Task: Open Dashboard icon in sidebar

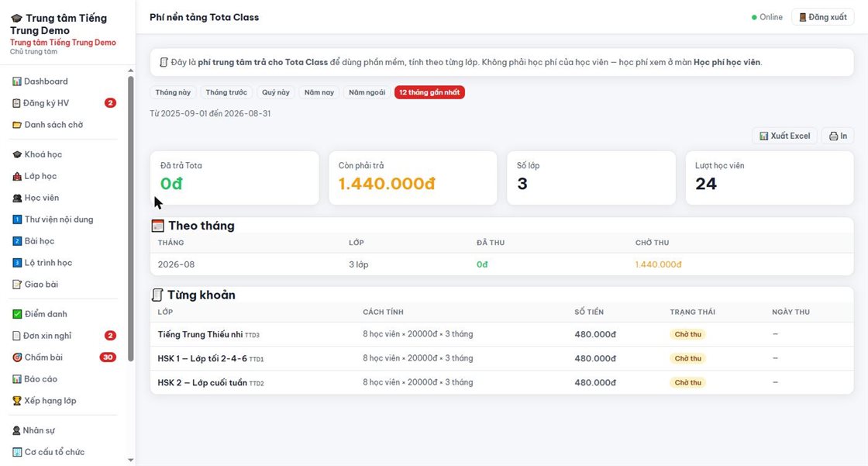Action: pyautogui.click(x=17, y=81)
